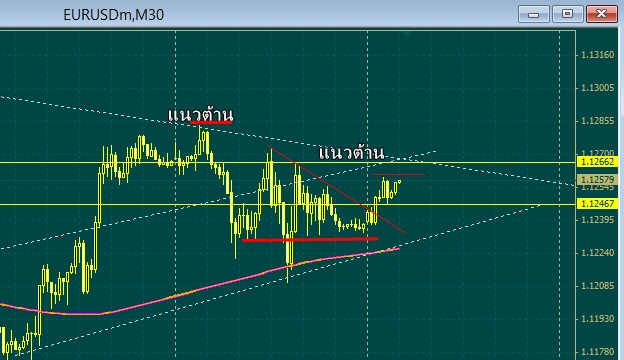Select the 1.12467 yellow price label
The width and height of the screenshot is (624, 360).
(597, 204)
